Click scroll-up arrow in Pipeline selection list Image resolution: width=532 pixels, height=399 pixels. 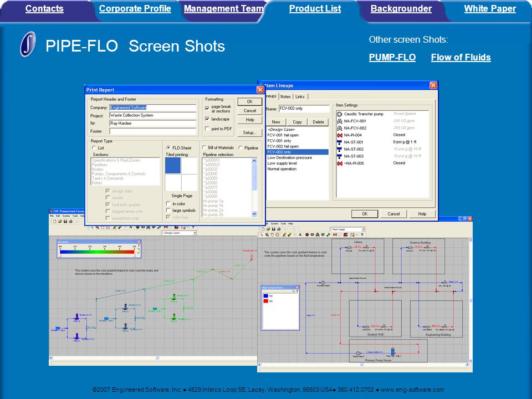coord(254,161)
